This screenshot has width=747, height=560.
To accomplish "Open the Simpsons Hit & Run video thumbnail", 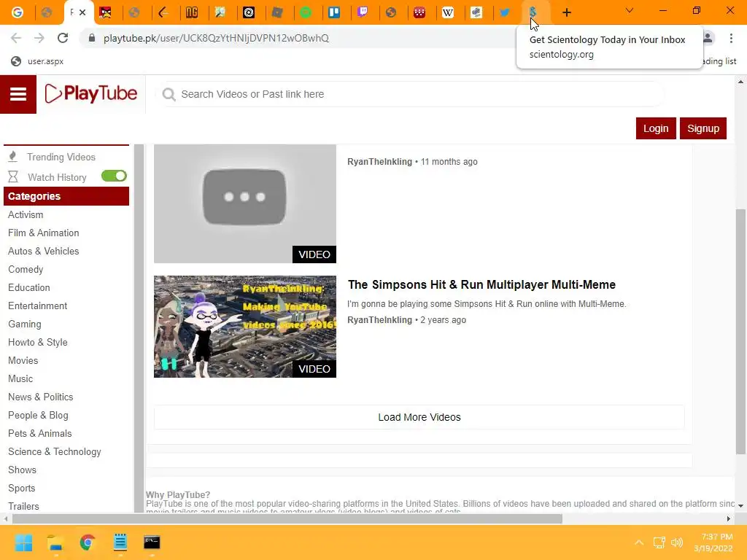I will click(x=245, y=327).
